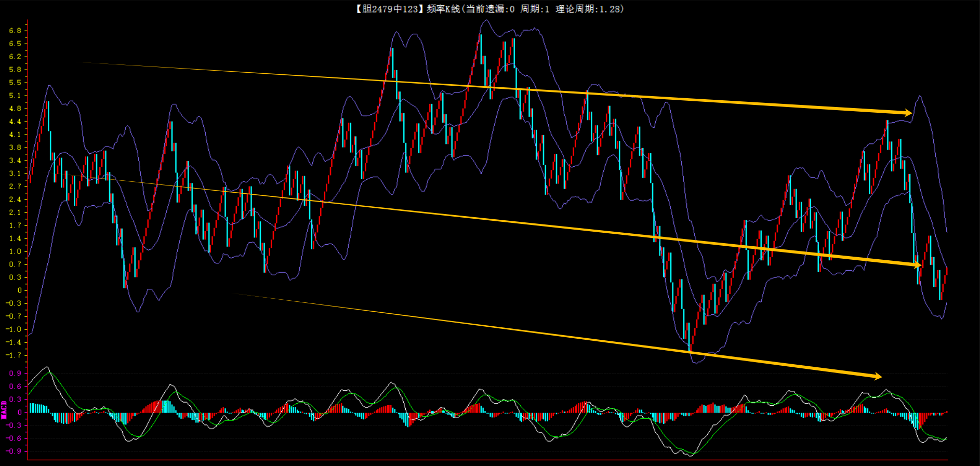Click the 当前遗漏:0 text in title

tap(489, 9)
